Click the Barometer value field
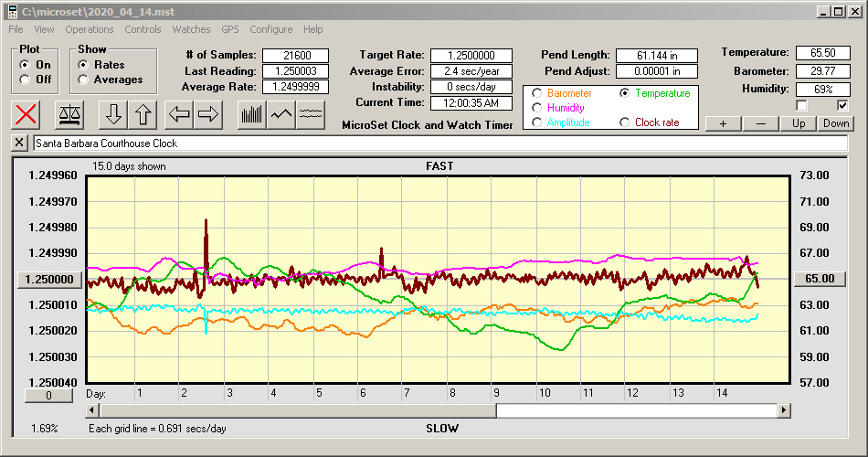Viewport: 868px width, 457px height. coord(822,71)
